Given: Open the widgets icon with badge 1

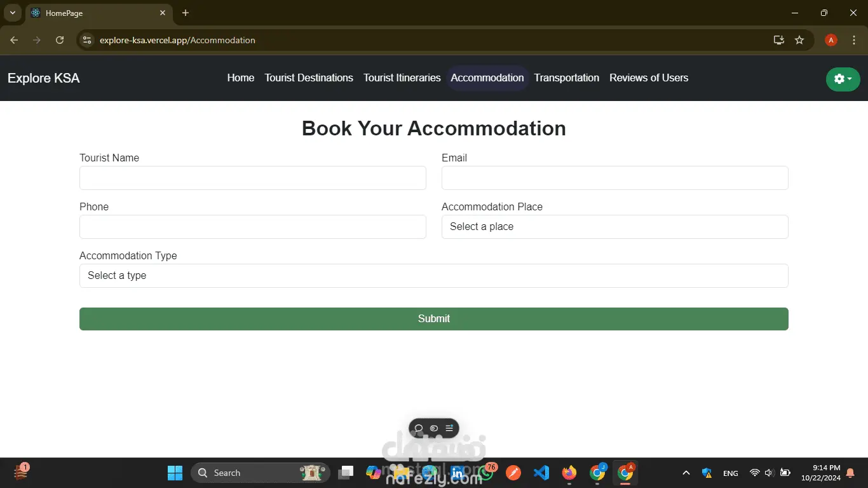Looking at the screenshot, I should pyautogui.click(x=21, y=472).
